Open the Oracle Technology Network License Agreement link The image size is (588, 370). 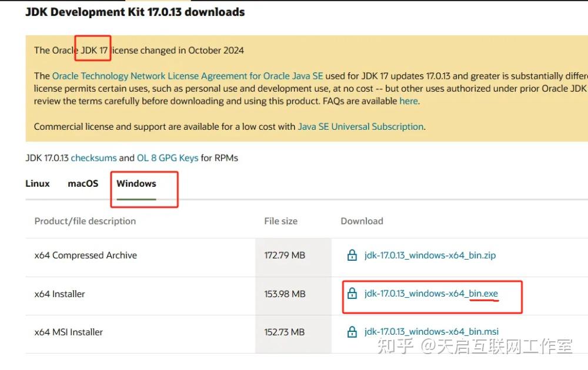(187, 76)
